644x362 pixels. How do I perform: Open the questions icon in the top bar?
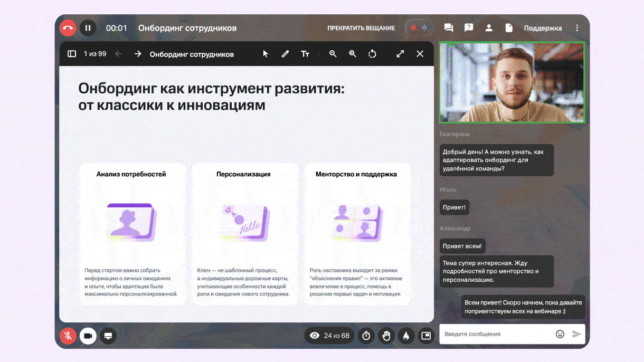[469, 28]
